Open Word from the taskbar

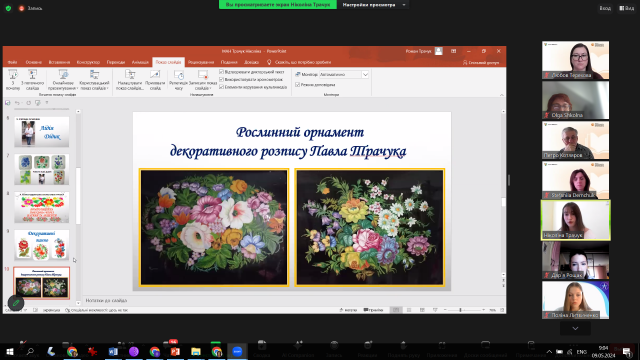[x=113, y=351]
